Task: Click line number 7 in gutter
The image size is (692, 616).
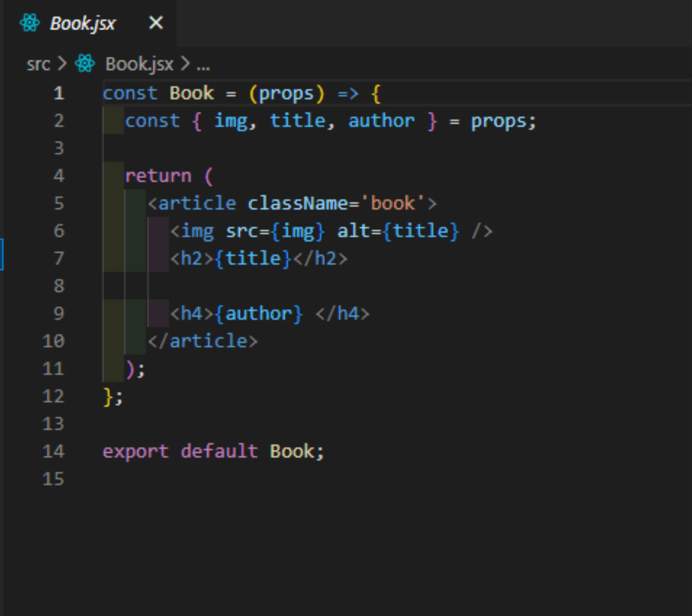Action: pyautogui.click(x=59, y=258)
